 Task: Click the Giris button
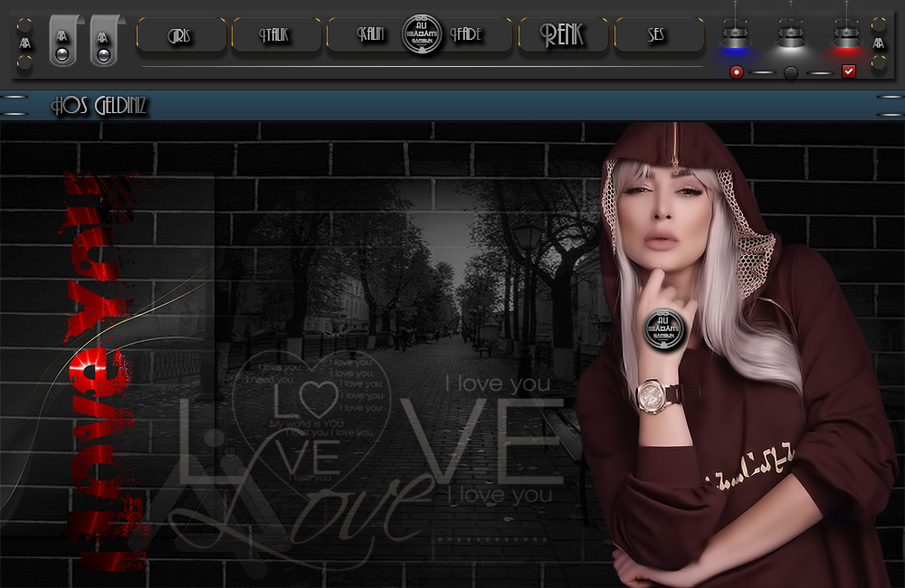pos(181,35)
